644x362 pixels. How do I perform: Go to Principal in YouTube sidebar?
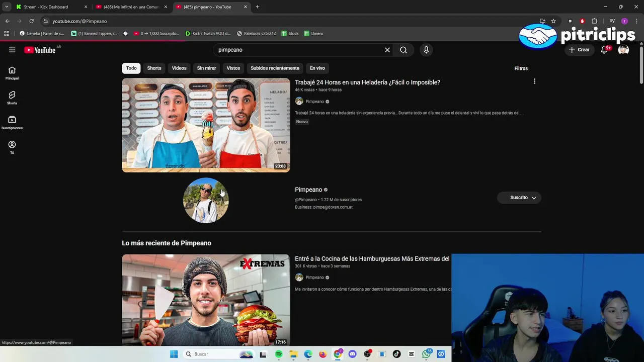point(12,73)
